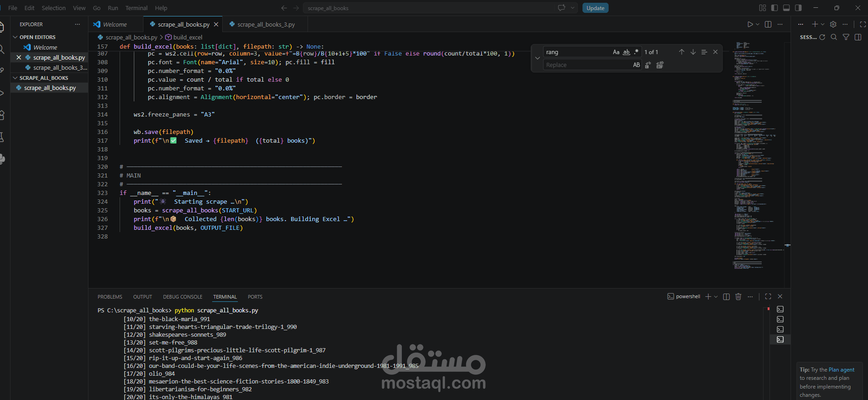Viewport: 868px width, 400px height.
Task: Open chat icon in the command center
Action: point(561,8)
